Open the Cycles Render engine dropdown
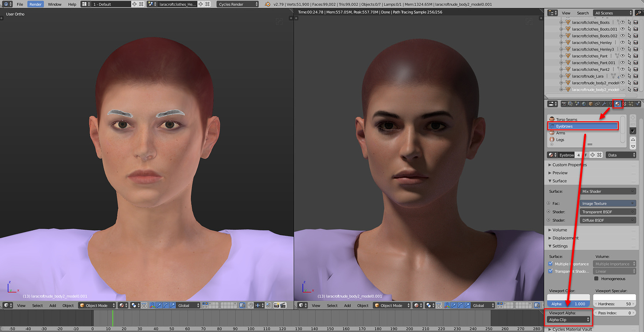Screen dimensions: 644x332 click(x=238, y=4)
